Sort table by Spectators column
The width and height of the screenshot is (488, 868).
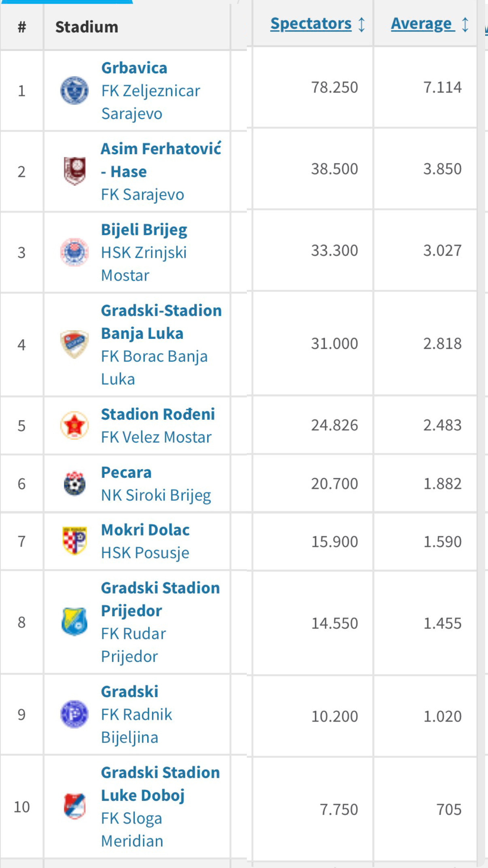point(311,23)
